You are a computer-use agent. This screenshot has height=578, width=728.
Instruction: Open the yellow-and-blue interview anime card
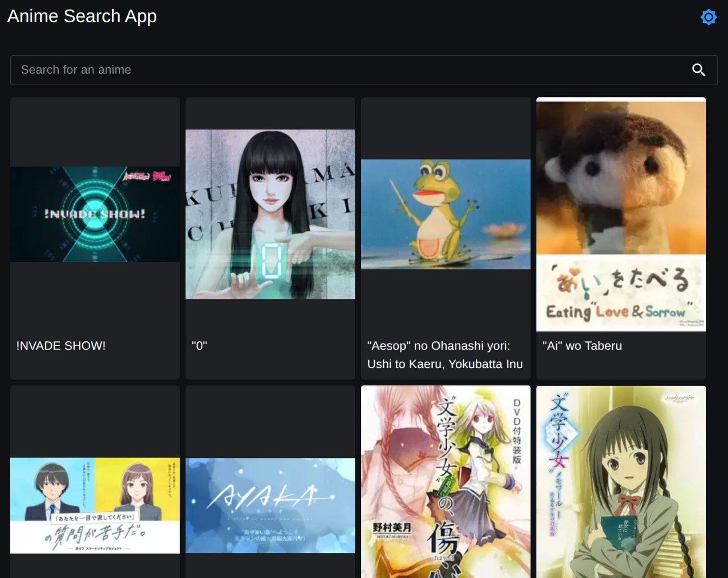(94, 505)
